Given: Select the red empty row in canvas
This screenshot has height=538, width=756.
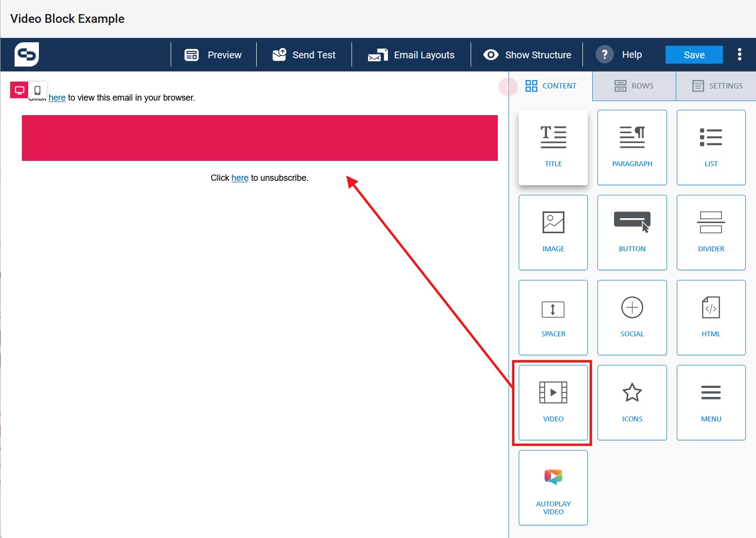Looking at the screenshot, I should [260, 138].
